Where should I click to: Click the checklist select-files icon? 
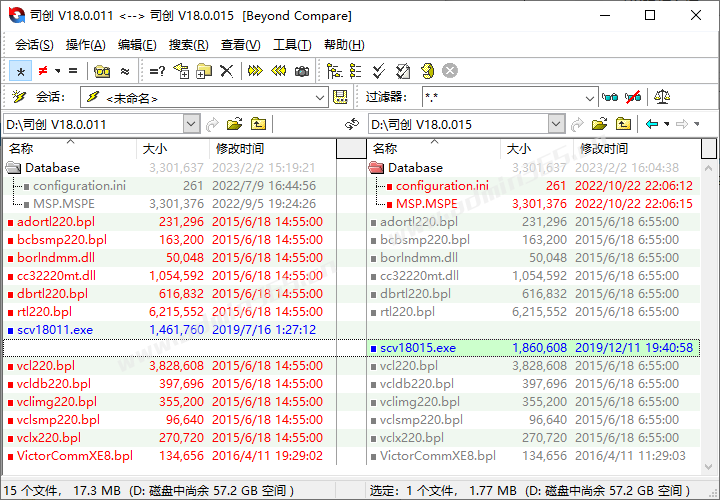pos(403,71)
